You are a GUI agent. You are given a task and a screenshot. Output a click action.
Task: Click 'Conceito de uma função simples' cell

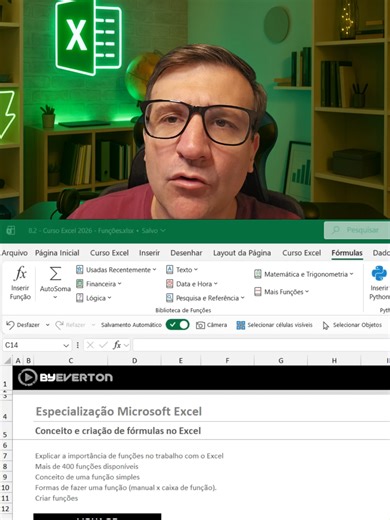pos(87,477)
